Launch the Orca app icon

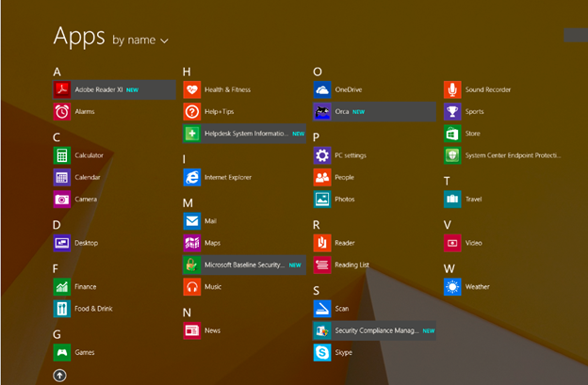(x=322, y=112)
